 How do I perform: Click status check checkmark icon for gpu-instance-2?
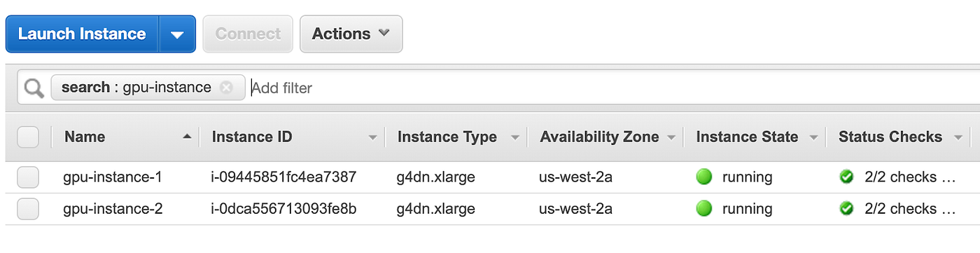click(846, 208)
